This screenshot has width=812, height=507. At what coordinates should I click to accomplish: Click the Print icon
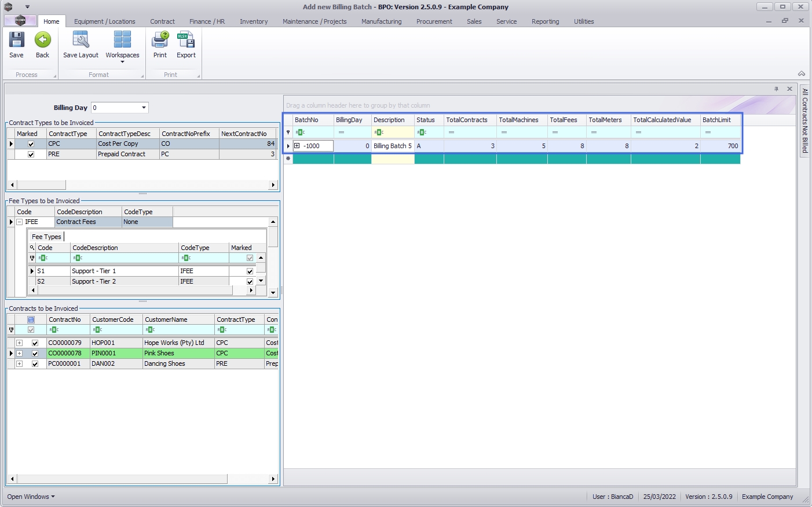[x=160, y=41]
